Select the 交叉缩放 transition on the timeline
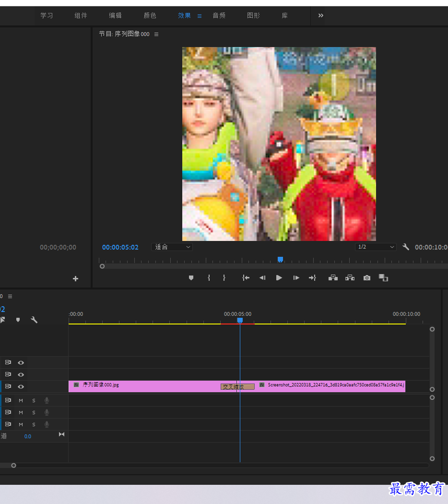This screenshot has height=504, width=448. point(237,387)
